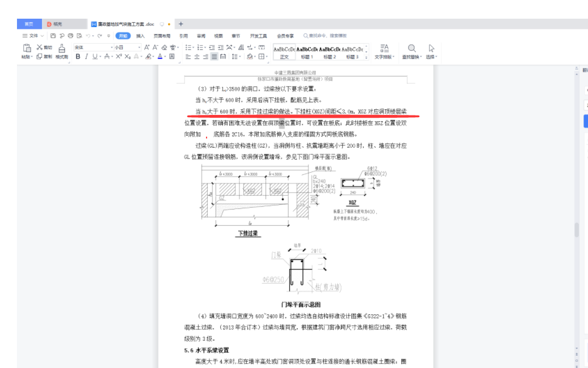Open the References (引用) tab
Screen dimensions: 588x368
183,36
